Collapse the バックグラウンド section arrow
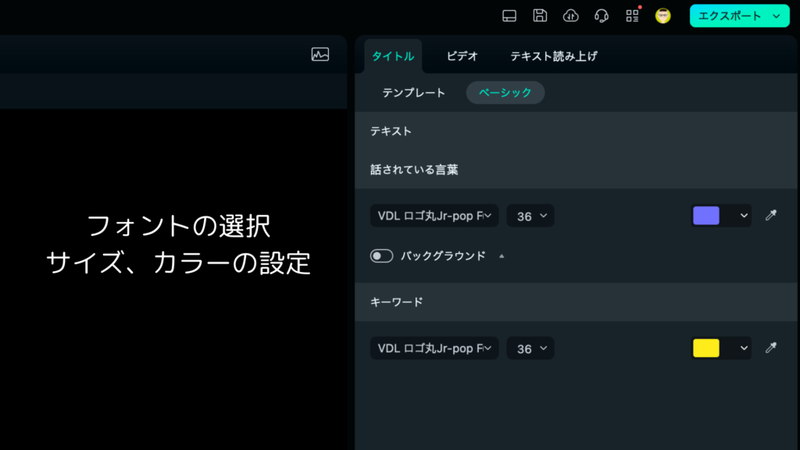This screenshot has width=800, height=450. point(502,256)
